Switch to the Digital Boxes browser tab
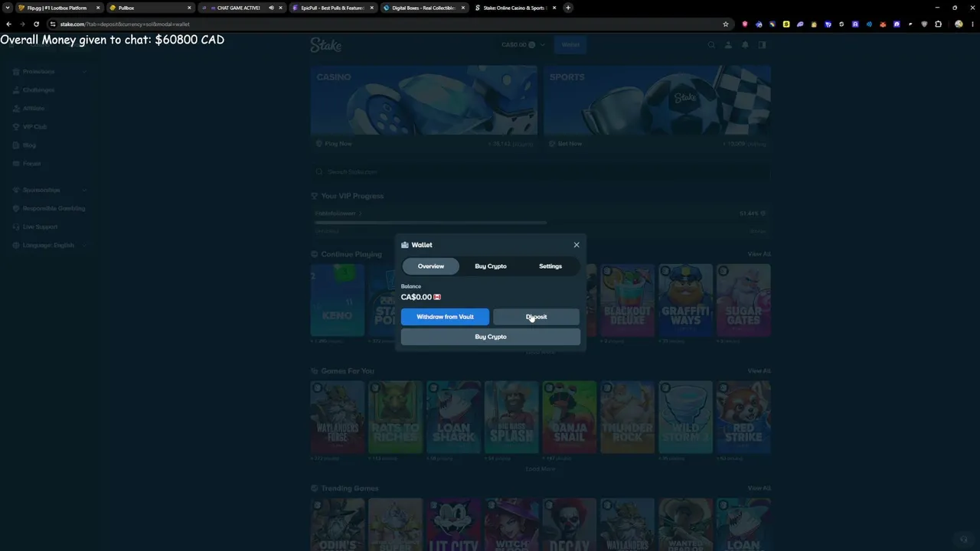This screenshot has height=551, width=980. tap(423, 8)
